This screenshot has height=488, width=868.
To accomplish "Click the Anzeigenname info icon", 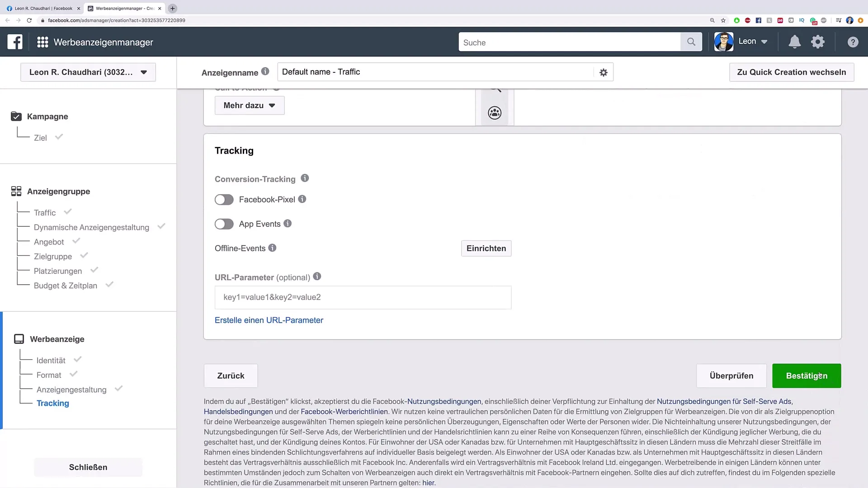I will click(265, 71).
